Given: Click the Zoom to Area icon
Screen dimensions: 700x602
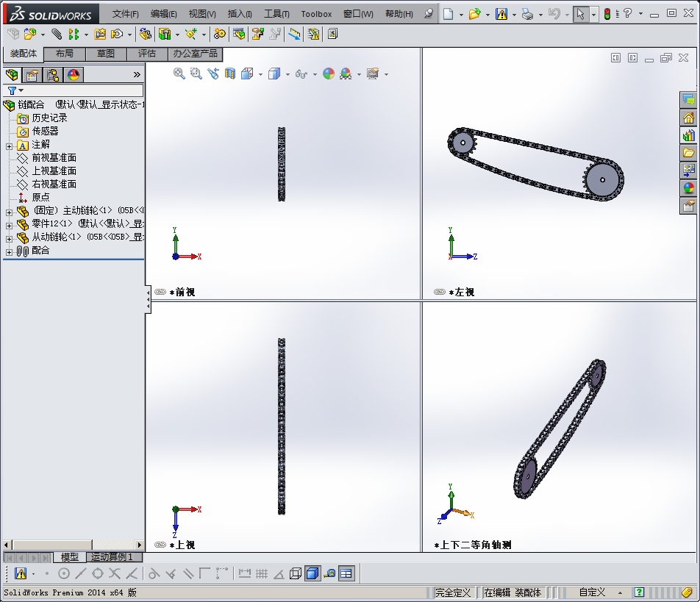Looking at the screenshot, I should 196,74.
